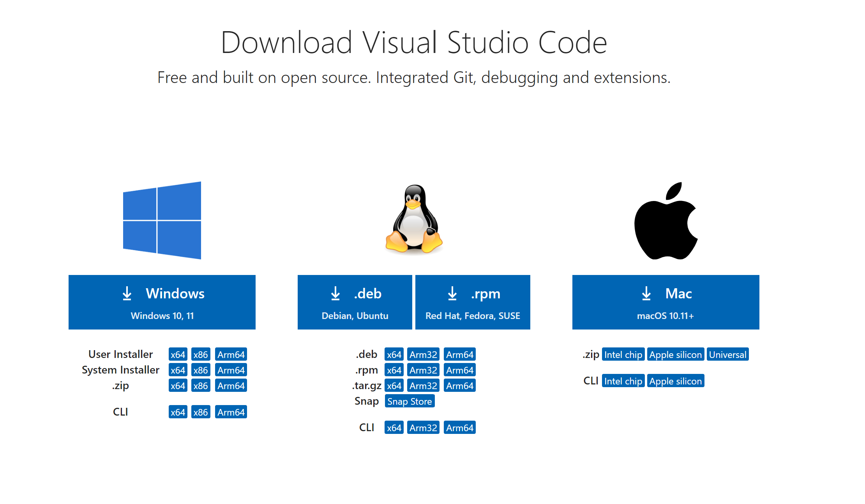Click the Apple logo icon
Image resolution: width=865 pixels, height=504 pixels.
[666, 220]
